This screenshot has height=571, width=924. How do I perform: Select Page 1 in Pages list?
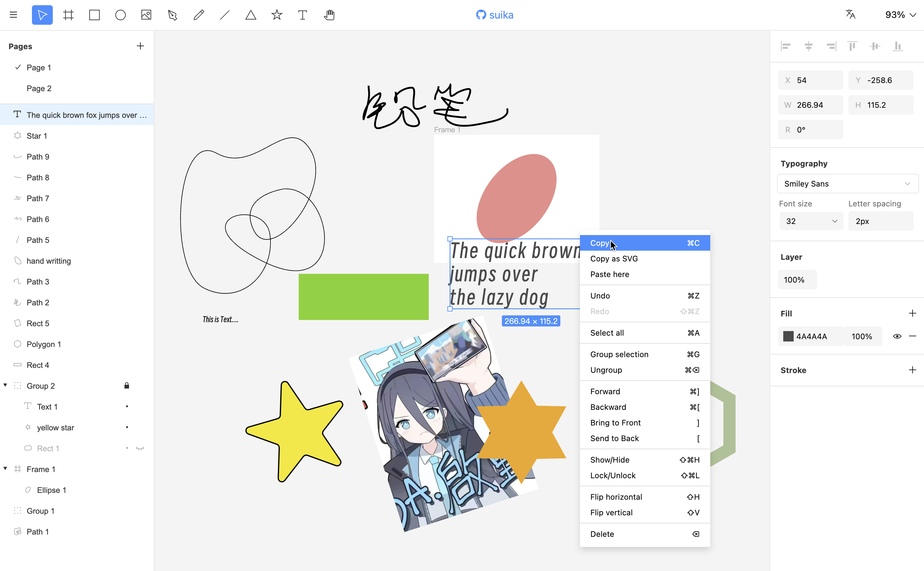point(77,68)
